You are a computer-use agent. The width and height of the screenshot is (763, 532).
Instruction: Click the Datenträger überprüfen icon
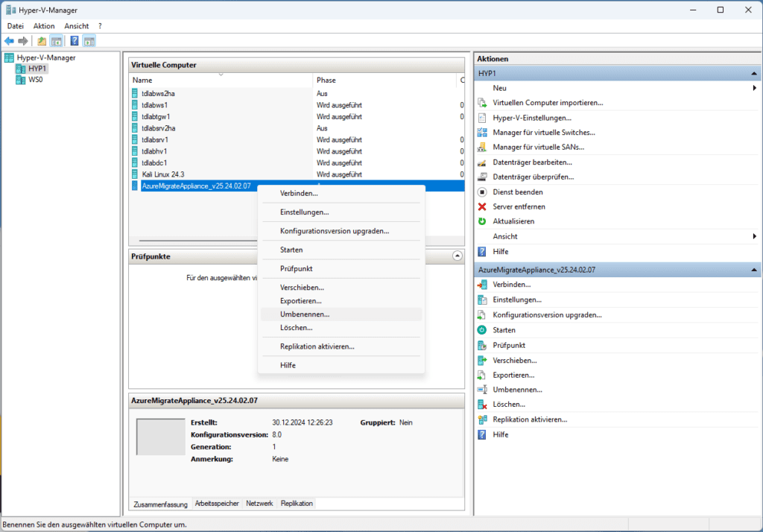tap(482, 177)
